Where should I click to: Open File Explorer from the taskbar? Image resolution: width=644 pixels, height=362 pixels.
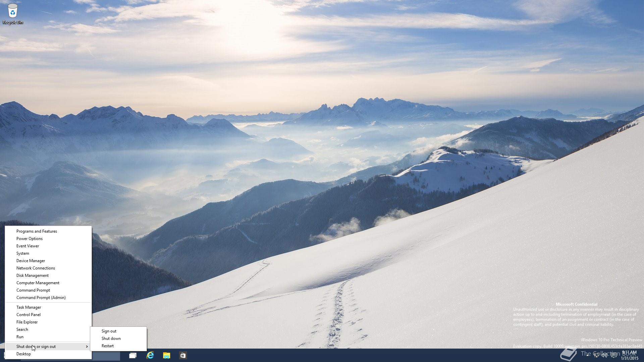coord(166,355)
